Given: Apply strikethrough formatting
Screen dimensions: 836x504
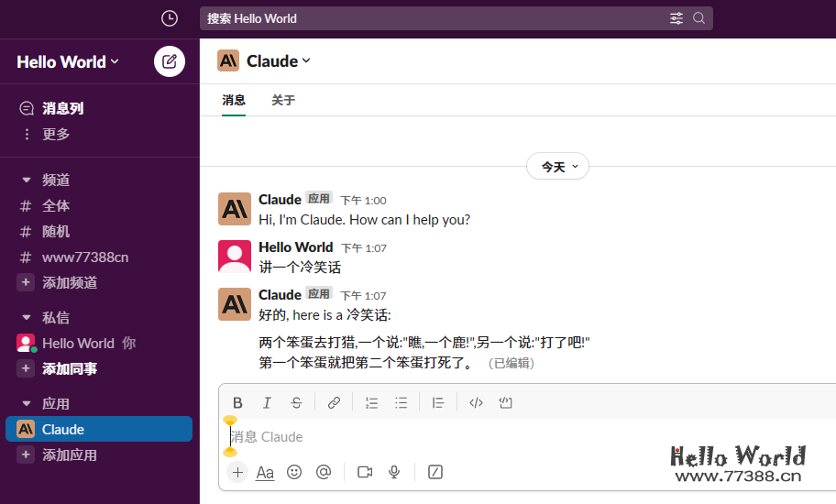Looking at the screenshot, I should pyautogui.click(x=296, y=403).
